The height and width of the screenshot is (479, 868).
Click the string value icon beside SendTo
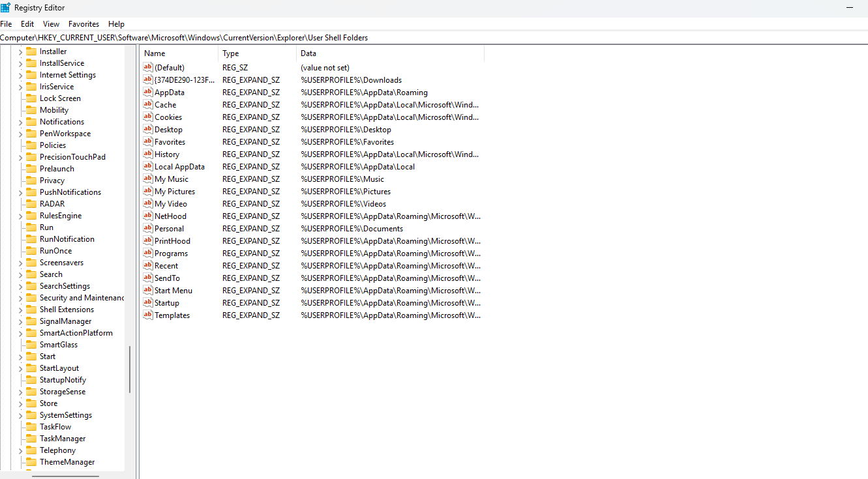coord(148,278)
